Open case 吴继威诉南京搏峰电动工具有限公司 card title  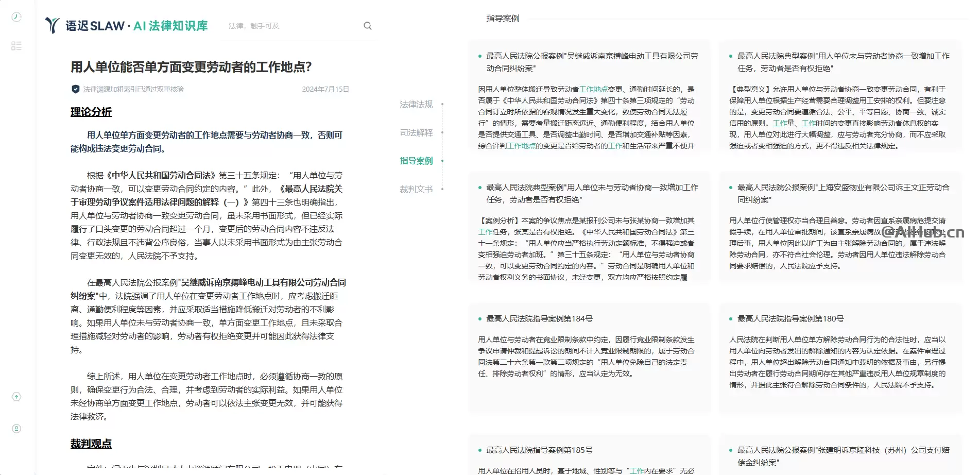coord(592,62)
